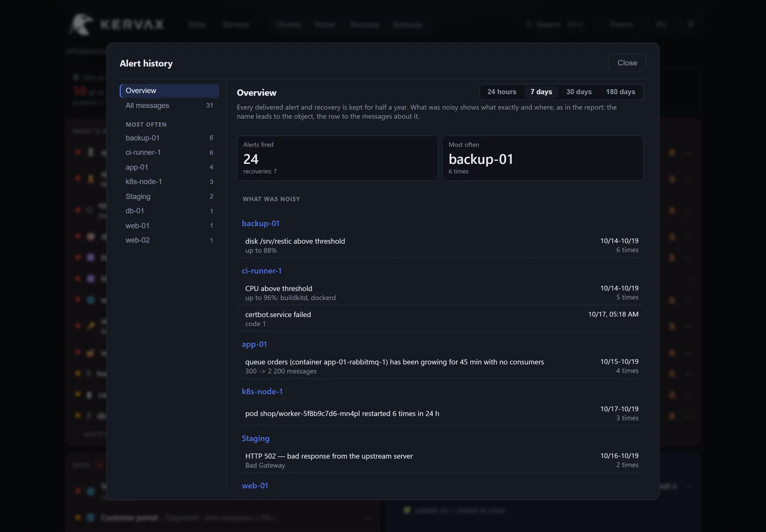Open the pod shop/worker restarted row

(440, 413)
